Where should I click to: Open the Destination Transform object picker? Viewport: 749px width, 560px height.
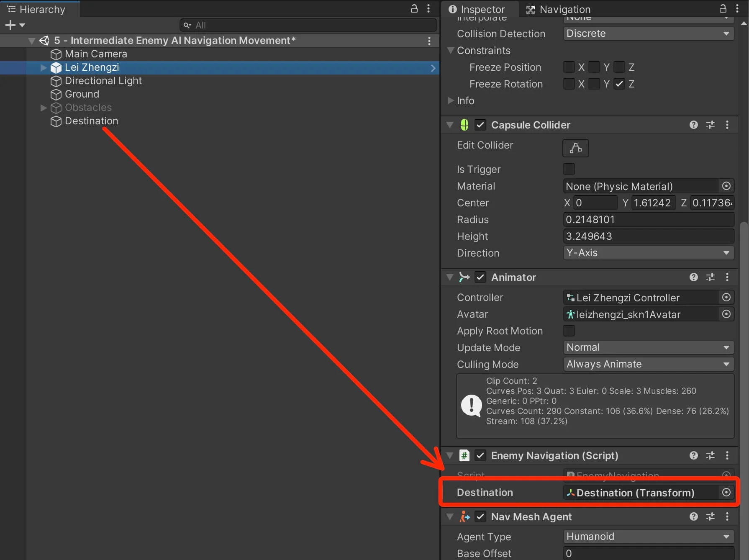pyautogui.click(x=726, y=492)
